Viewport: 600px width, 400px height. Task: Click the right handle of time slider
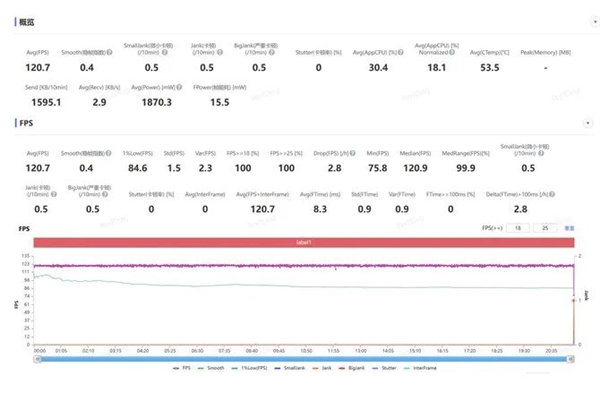[x=571, y=358]
